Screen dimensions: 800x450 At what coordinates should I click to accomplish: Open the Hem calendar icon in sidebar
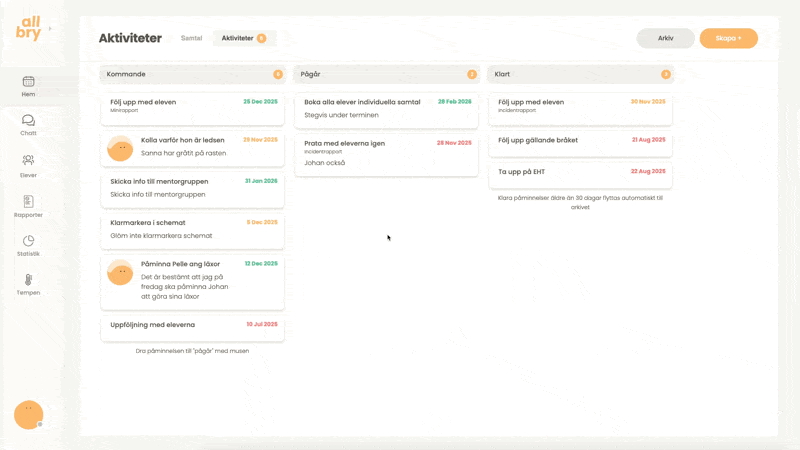(x=28, y=82)
